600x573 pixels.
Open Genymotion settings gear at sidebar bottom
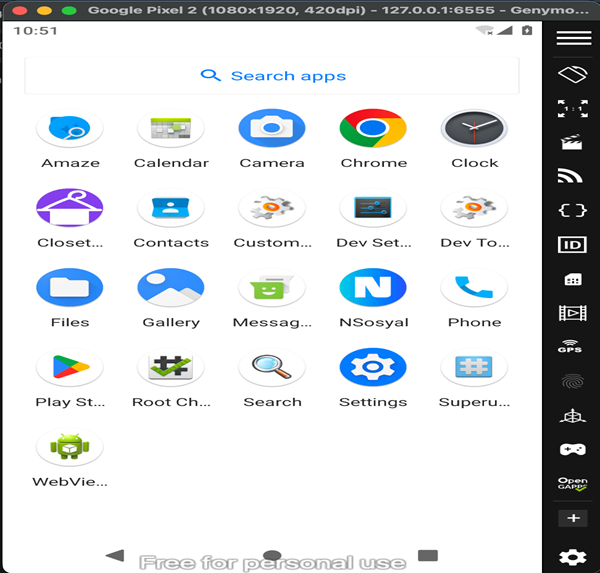tap(572, 557)
